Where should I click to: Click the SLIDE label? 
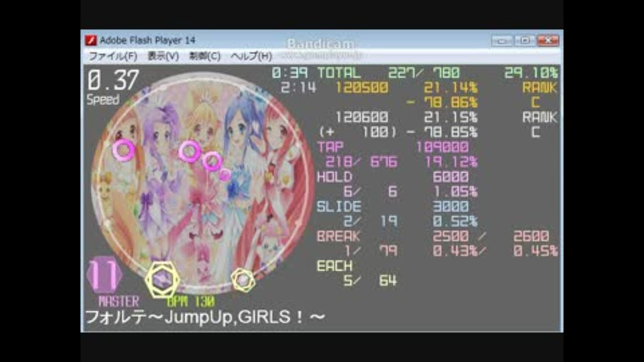pos(339,206)
